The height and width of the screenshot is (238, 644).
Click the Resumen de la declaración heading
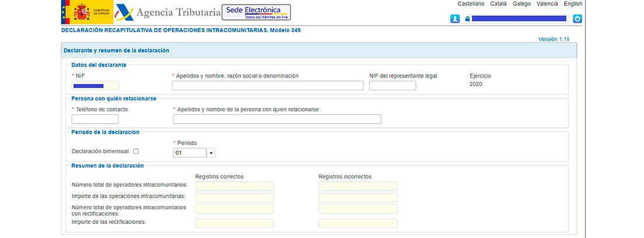(x=107, y=166)
